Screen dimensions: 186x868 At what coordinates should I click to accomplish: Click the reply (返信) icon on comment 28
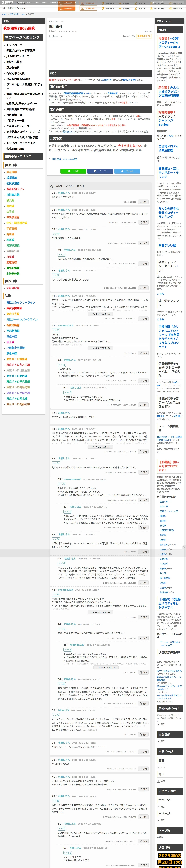[143, 202]
